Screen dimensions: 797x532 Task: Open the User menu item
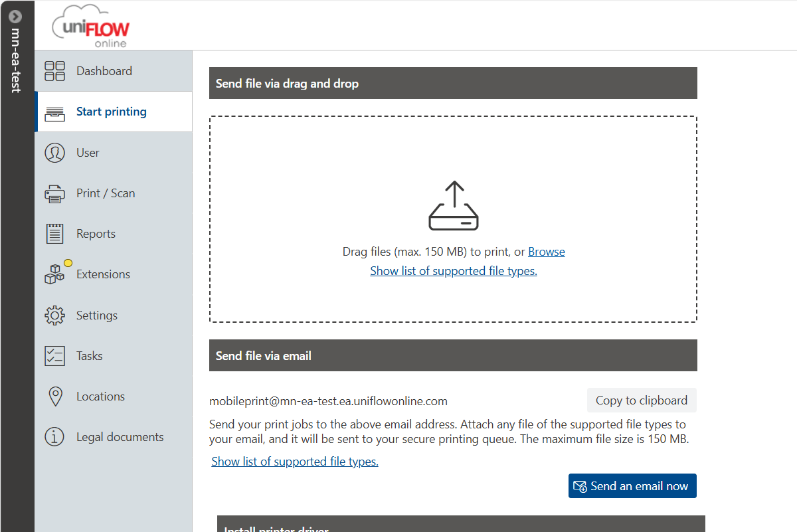click(x=114, y=153)
